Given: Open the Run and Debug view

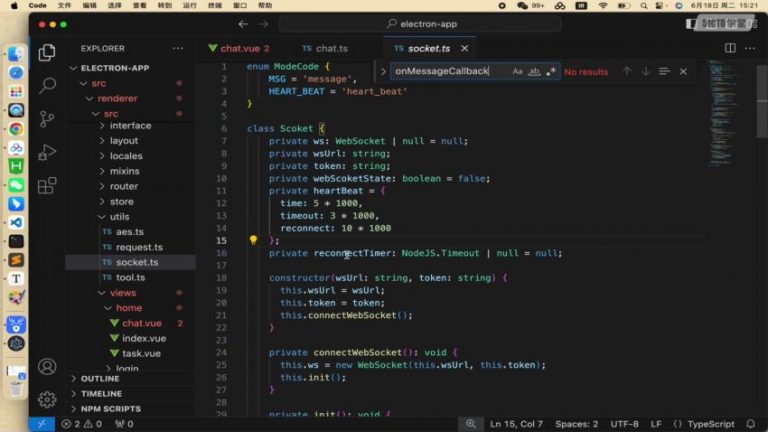Looking at the screenshot, I should pyautogui.click(x=47, y=152).
